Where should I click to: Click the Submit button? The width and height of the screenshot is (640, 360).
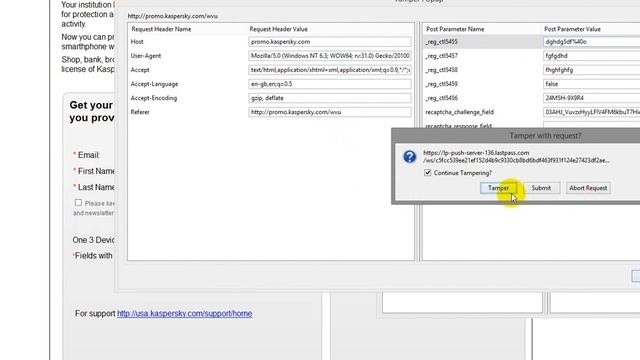click(541, 188)
